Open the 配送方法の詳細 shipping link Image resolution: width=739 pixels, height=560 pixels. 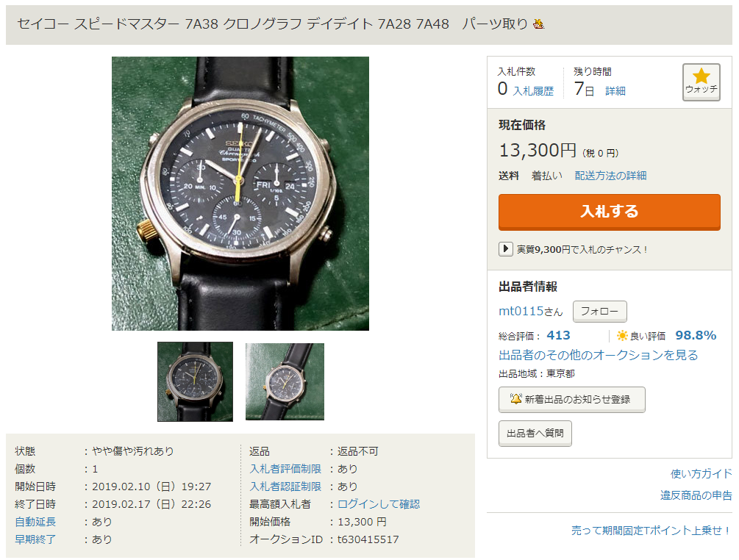(x=610, y=176)
